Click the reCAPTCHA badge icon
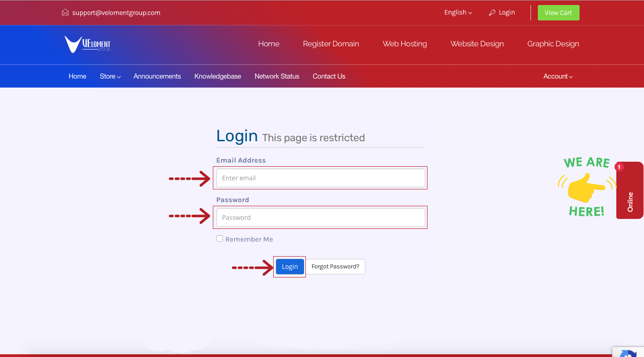 [629, 353]
